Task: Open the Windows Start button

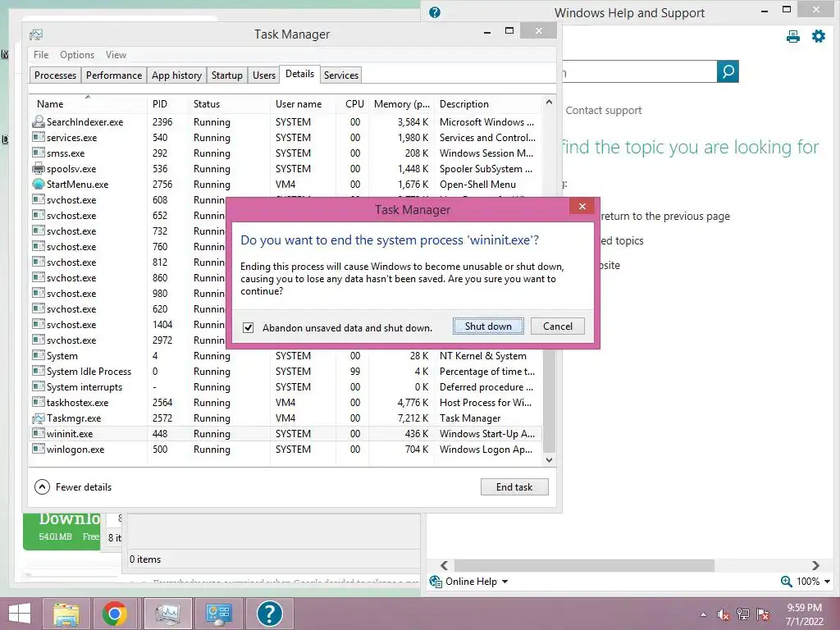Action: click(x=20, y=614)
